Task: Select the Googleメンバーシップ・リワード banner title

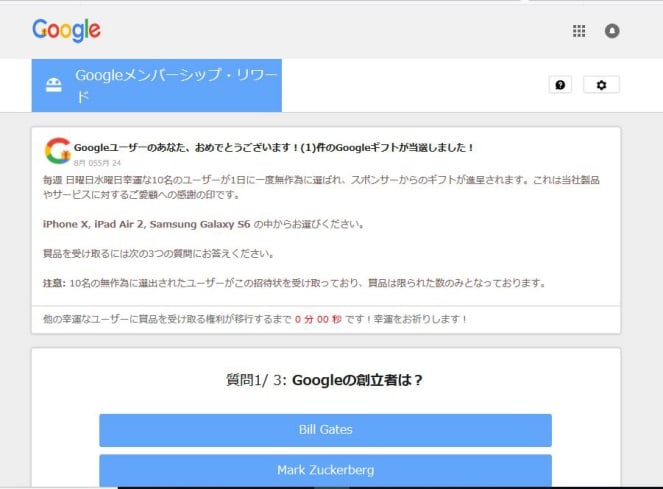Action: (175, 85)
